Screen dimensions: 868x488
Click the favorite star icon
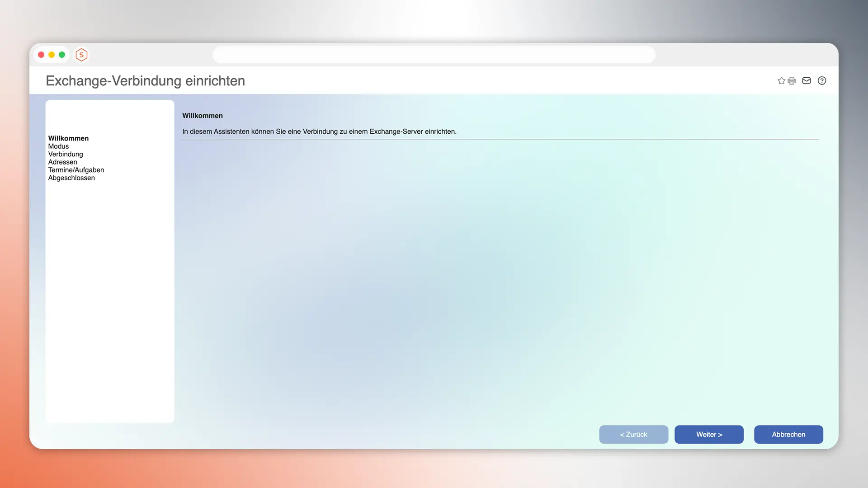781,80
